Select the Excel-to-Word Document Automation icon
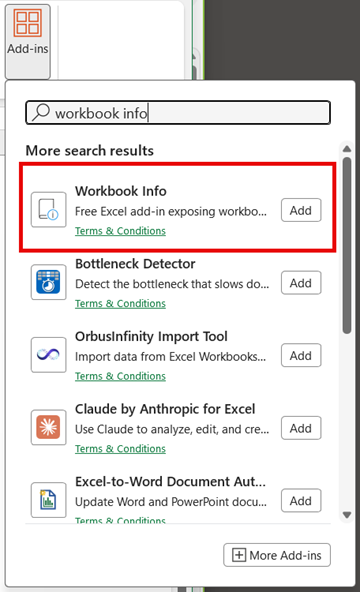Viewport: 360px width, 592px height. pyautogui.click(x=49, y=500)
